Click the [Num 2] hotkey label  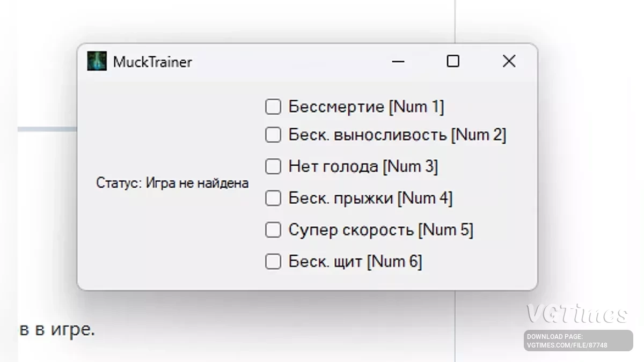point(479,135)
